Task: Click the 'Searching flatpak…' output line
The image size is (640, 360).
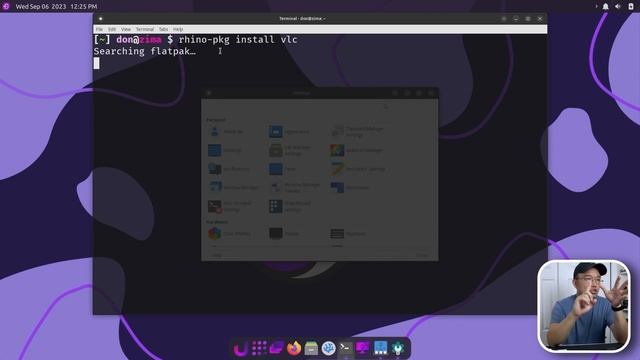Action: tap(144, 51)
